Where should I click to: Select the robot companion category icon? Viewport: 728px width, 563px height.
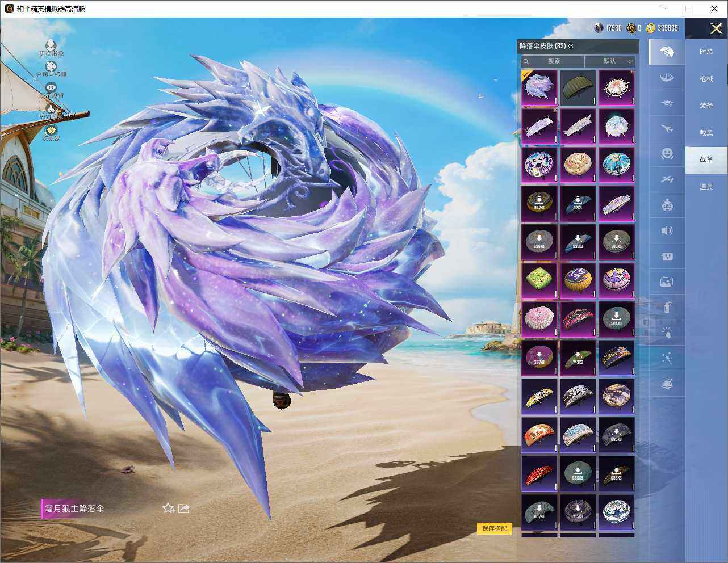[667, 205]
